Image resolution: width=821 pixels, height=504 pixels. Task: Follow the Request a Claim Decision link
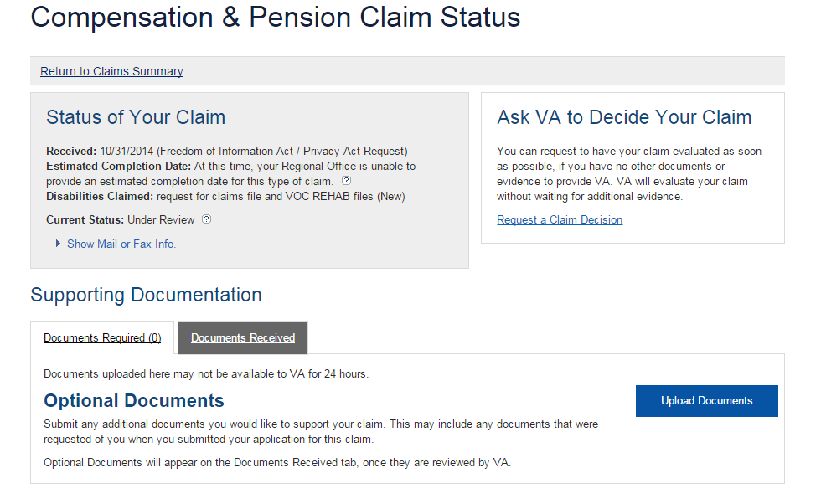559,219
